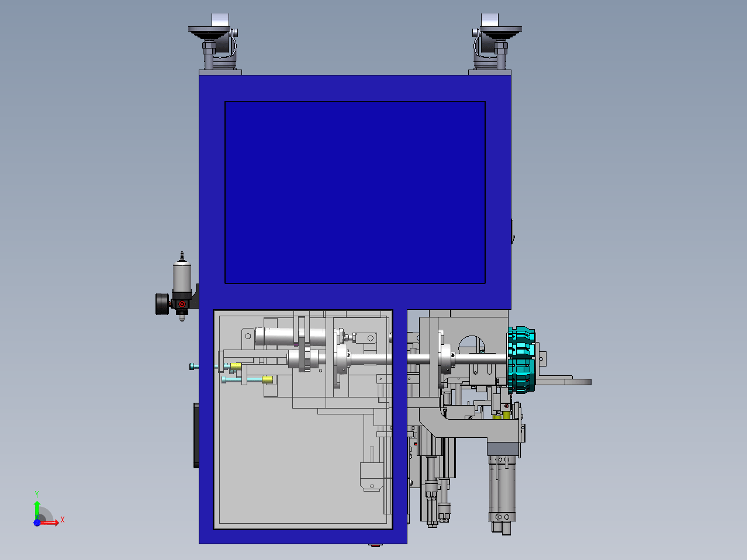
Task: Click the large dark blue window panel
Action: click(x=355, y=192)
